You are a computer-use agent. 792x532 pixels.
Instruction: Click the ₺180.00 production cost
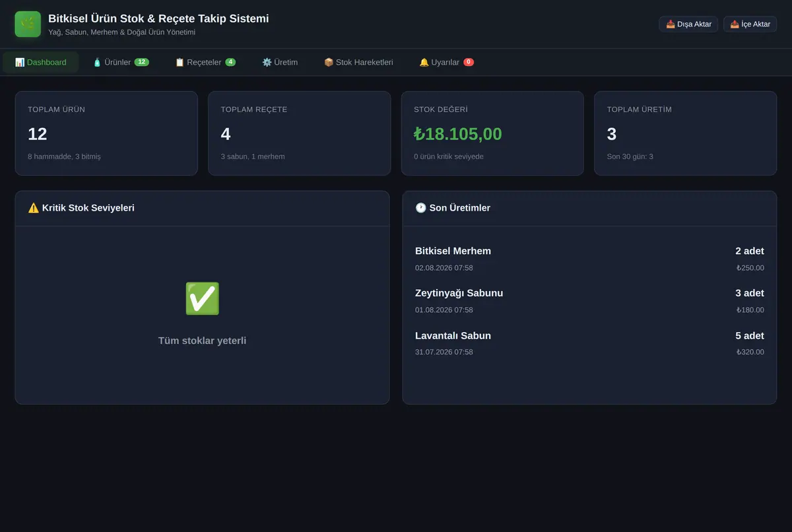click(x=750, y=310)
